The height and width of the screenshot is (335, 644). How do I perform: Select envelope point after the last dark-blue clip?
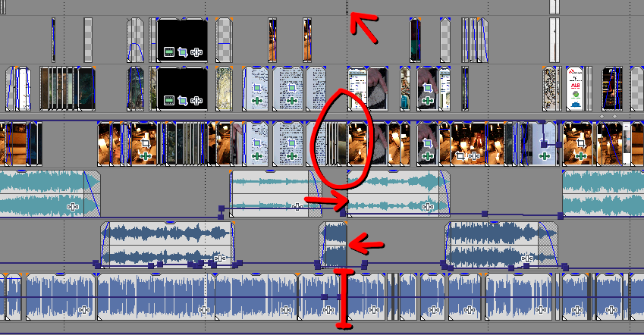[565, 267]
